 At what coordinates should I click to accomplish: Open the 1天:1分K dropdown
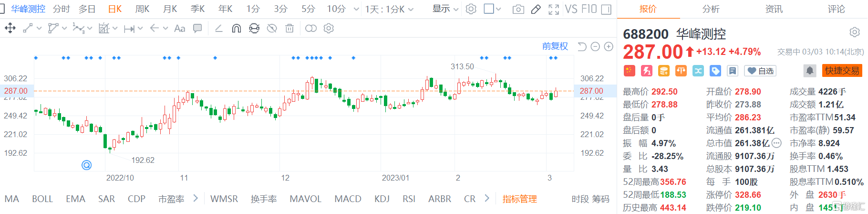389,9
